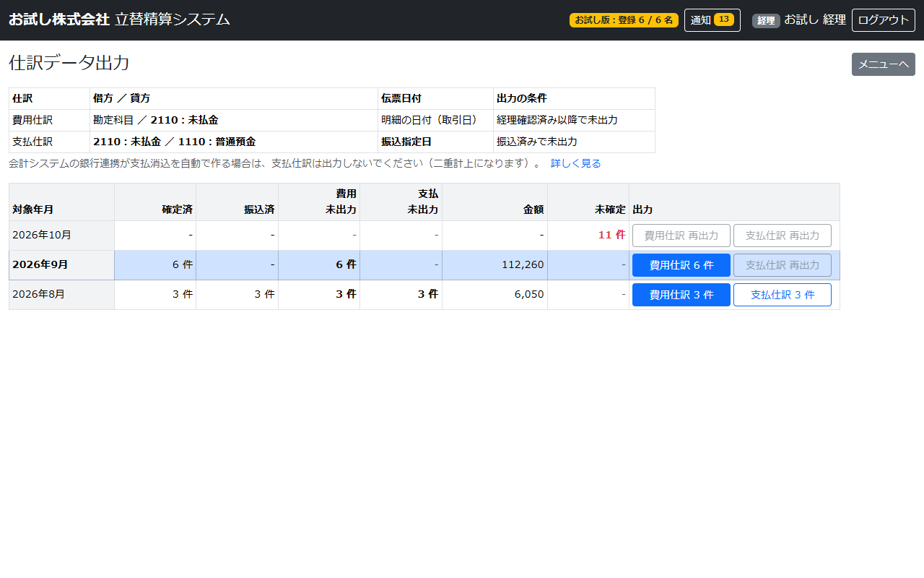The image size is (924, 578).
Task: Click the 確定済 column header
Action: [155, 202]
